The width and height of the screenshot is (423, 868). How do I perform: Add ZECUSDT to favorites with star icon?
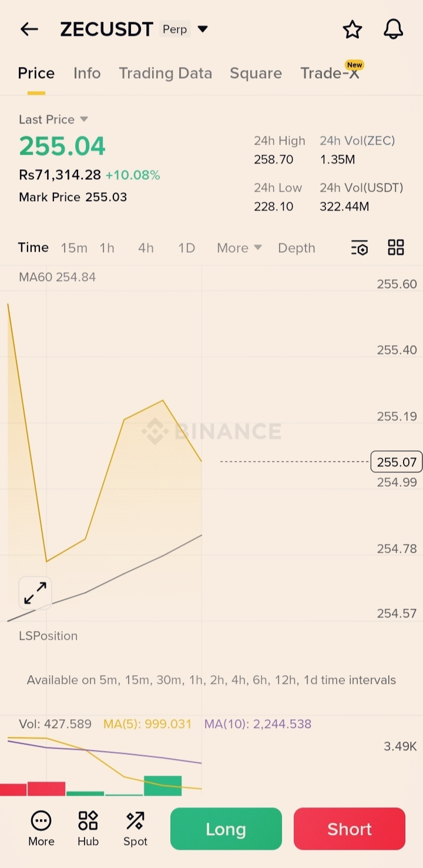352,29
